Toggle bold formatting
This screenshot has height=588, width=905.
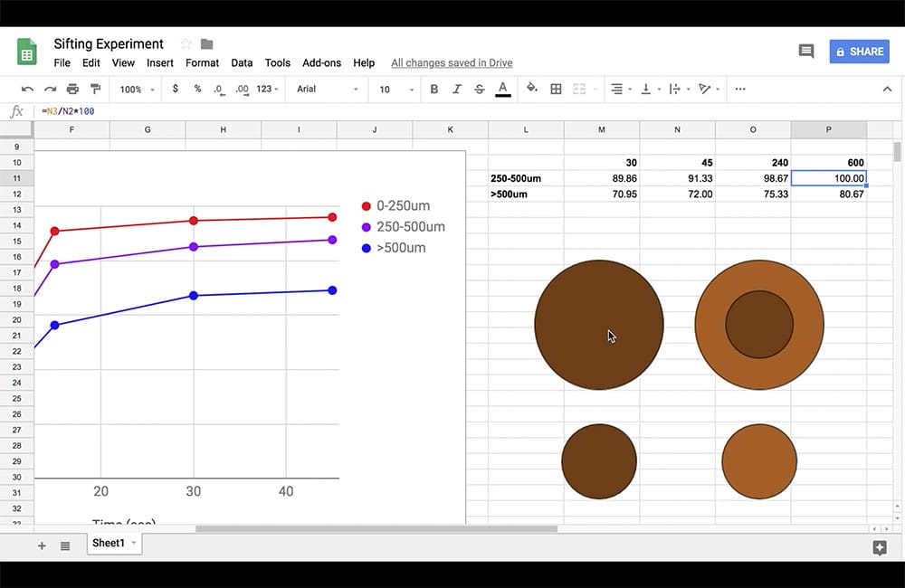[434, 89]
